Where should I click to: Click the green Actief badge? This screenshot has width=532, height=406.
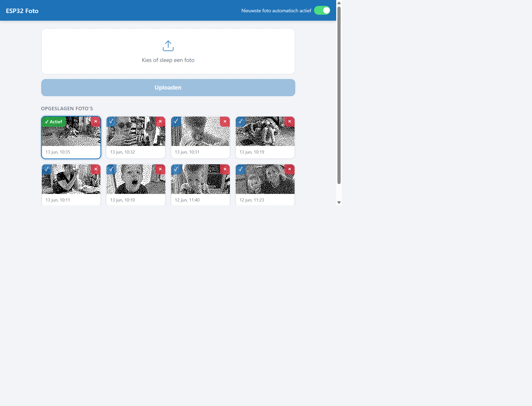point(54,122)
